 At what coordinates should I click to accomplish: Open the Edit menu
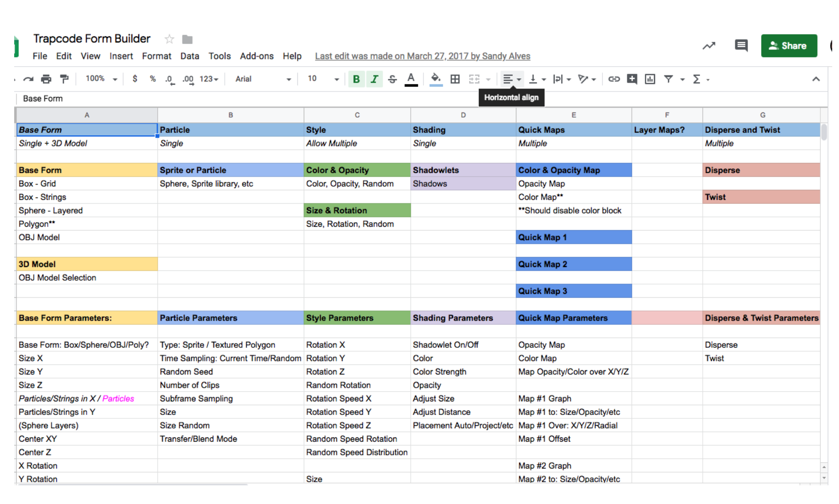tap(64, 56)
